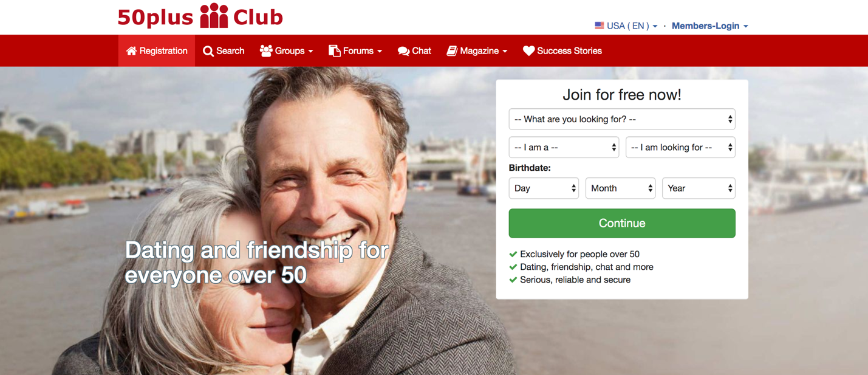Image resolution: width=868 pixels, height=375 pixels.
Task: Click the book icon next to Magazine
Action: coord(452,51)
